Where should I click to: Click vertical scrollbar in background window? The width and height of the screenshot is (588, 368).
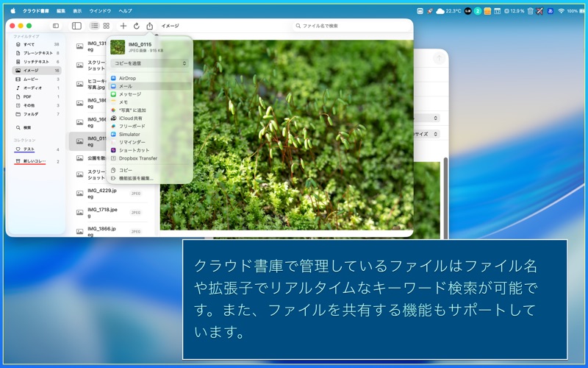[x=446, y=198]
